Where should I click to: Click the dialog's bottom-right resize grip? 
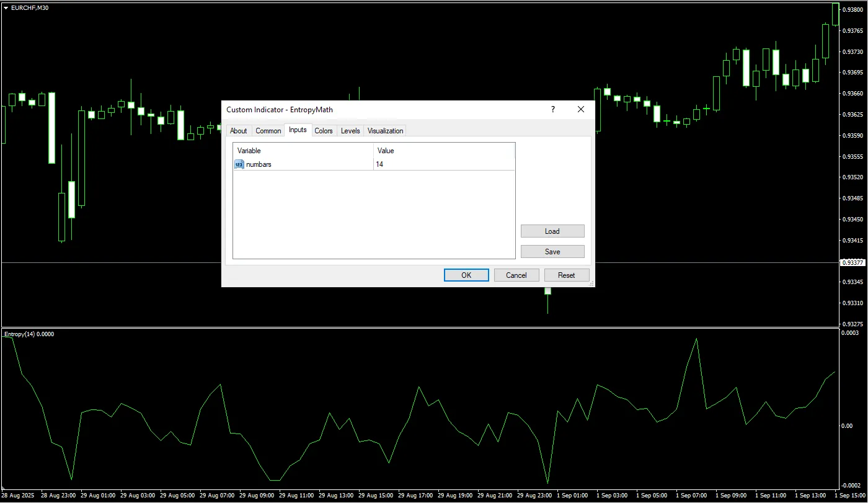(x=591, y=283)
